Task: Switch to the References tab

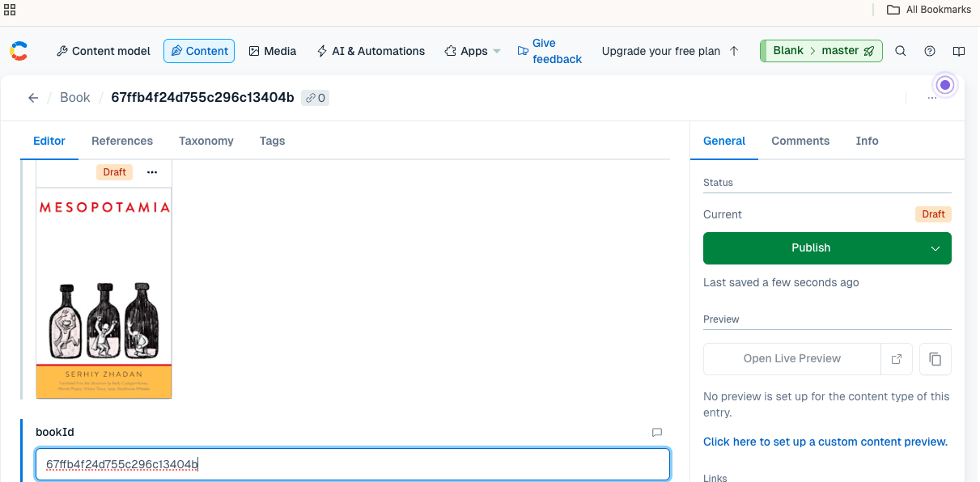Action: click(122, 141)
